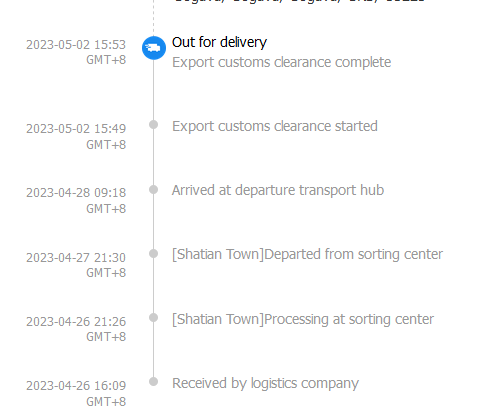Viewport: 500px width, 412px height.
Task: Select the 2023-04-27 21:30 timestamp
Action: [76, 265]
